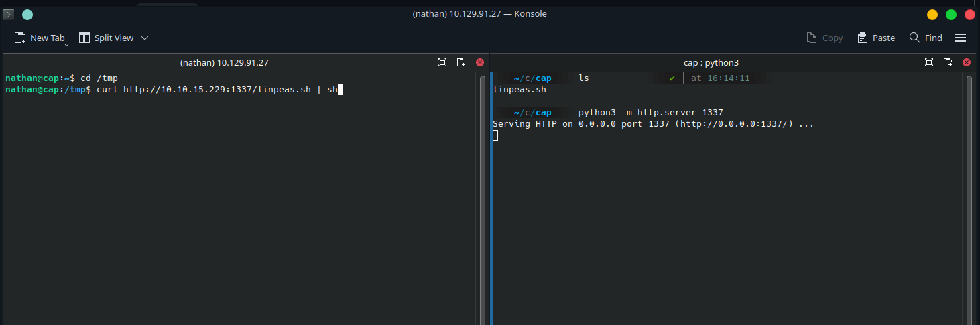Viewport: 980px width, 325px height.
Task: Click the Copy toolbar button
Action: point(824,38)
